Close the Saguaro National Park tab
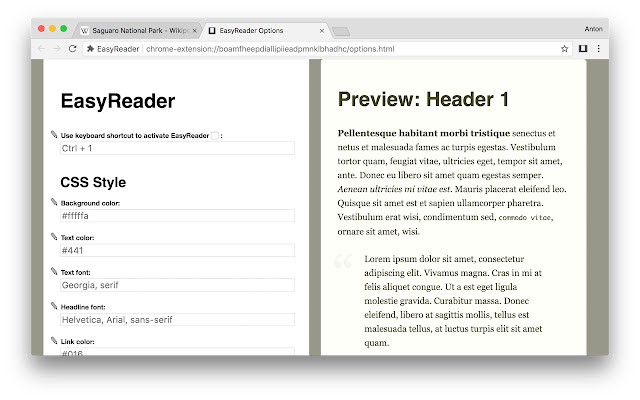Screen dimensions: 640x400 point(195,31)
